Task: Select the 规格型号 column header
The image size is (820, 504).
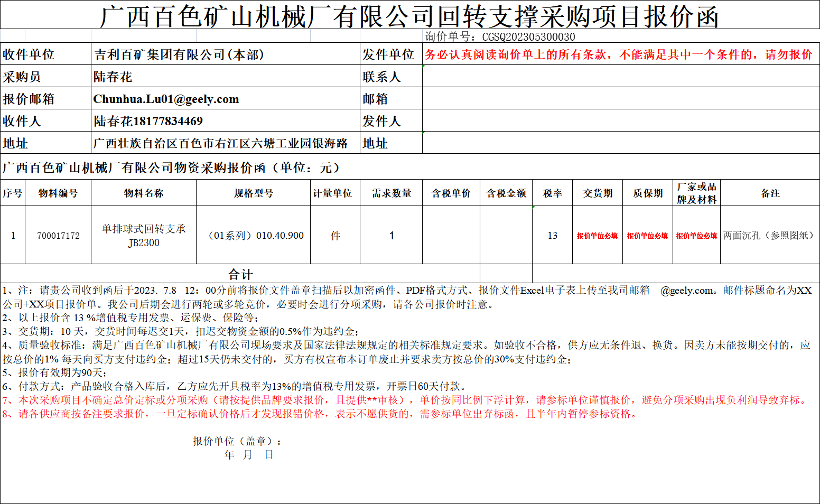Action: pos(254,193)
